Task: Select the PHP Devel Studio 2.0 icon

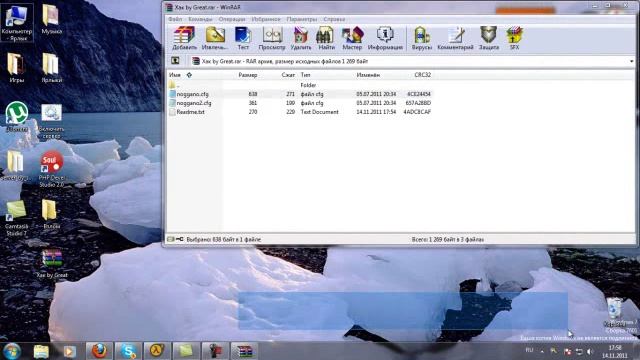Action: [x=51, y=169]
